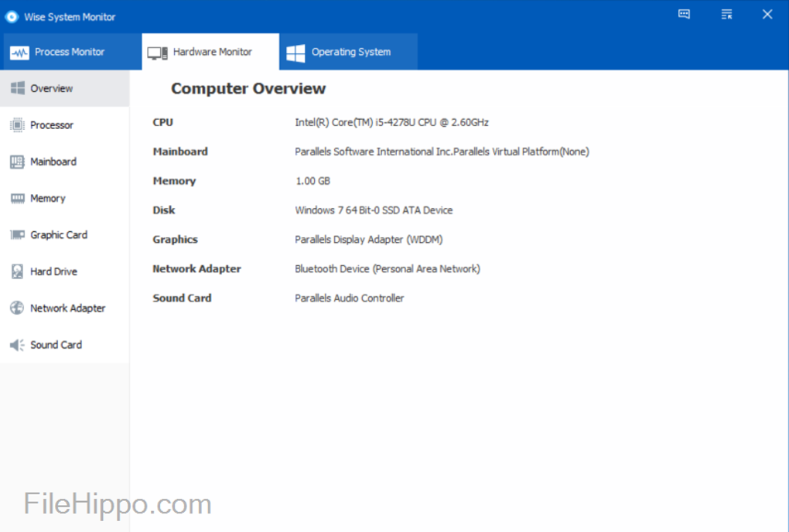This screenshot has width=789, height=532.
Task: Select the Hardware Monitor tab label
Action: [x=212, y=52]
